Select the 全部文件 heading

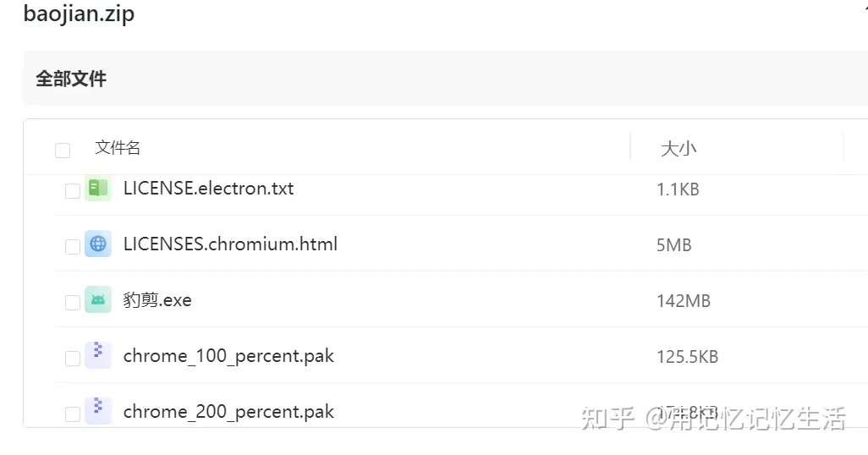pyautogui.click(x=71, y=79)
